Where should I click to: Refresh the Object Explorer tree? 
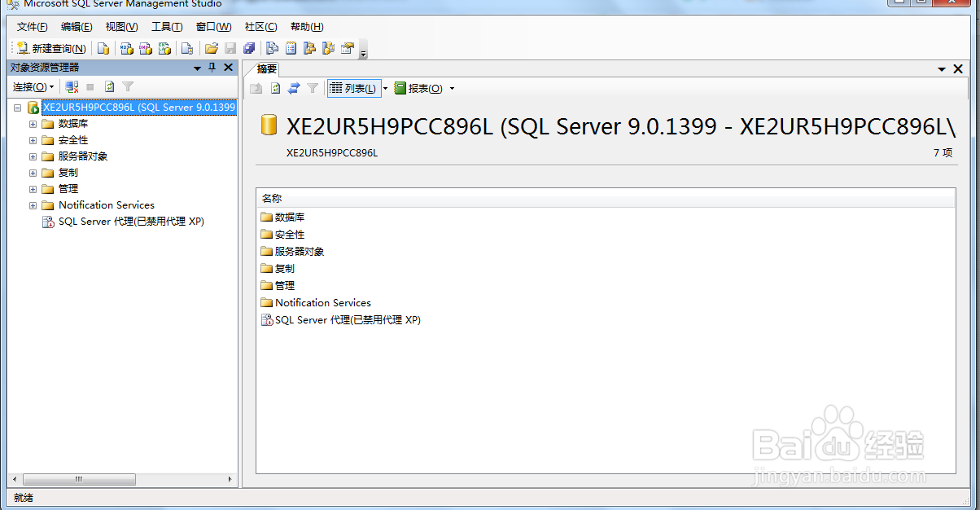[x=109, y=86]
